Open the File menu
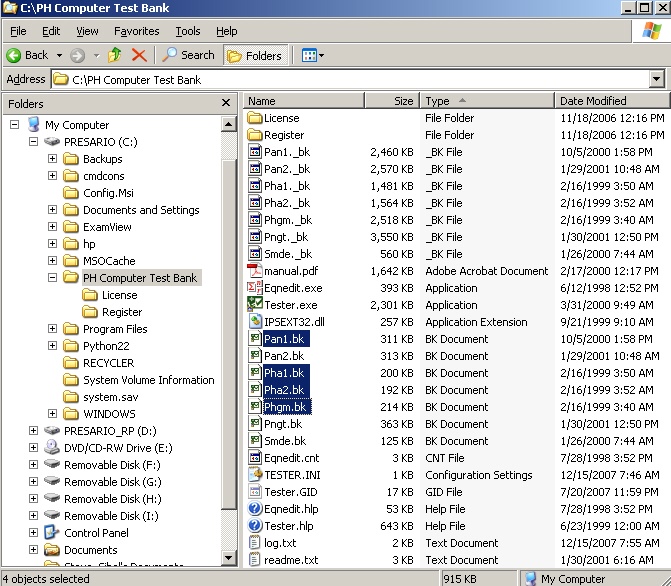This screenshot has width=671, height=586. click(18, 31)
